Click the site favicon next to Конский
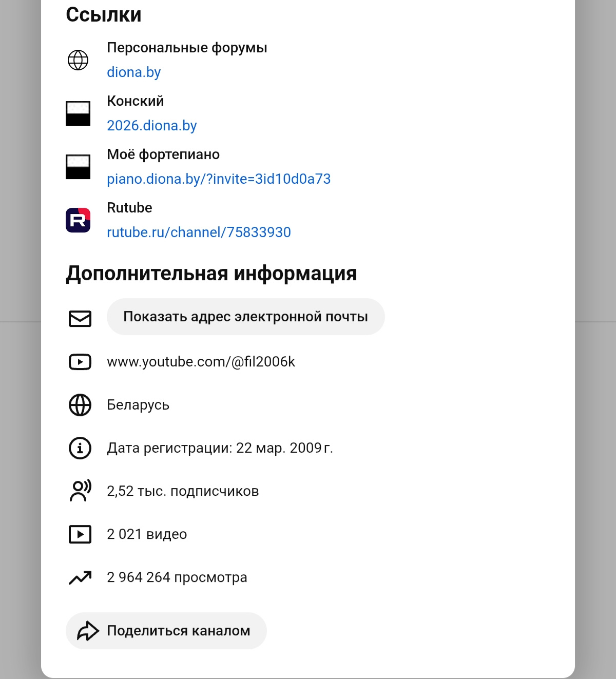 pos(78,113)
